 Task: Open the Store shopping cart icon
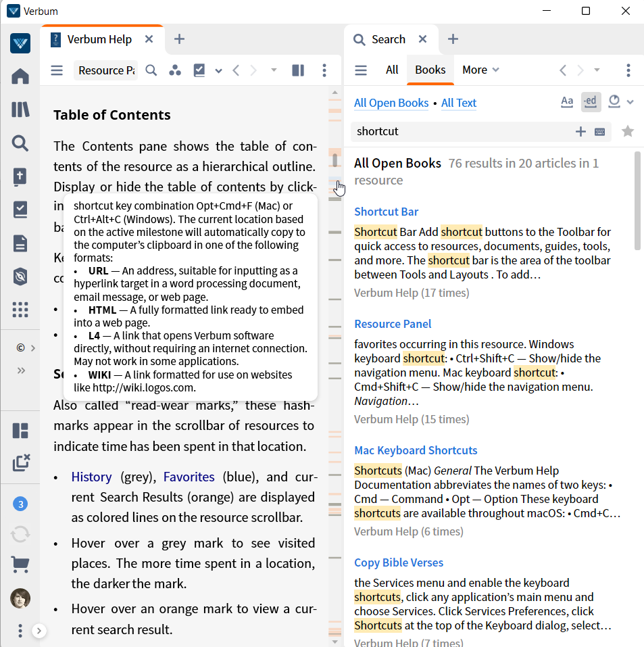[x=20, y=564]
